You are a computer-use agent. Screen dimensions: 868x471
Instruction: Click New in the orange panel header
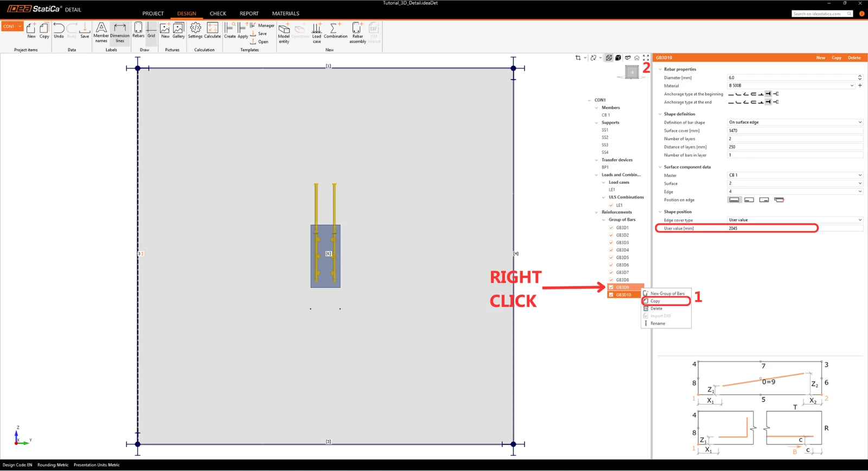point(821,58)
